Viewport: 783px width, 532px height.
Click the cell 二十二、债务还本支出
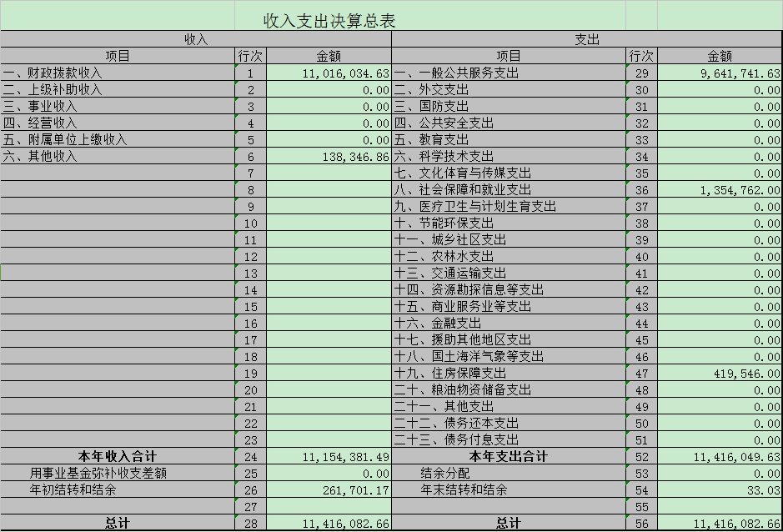pyautogui.click(x=509, y=423)
